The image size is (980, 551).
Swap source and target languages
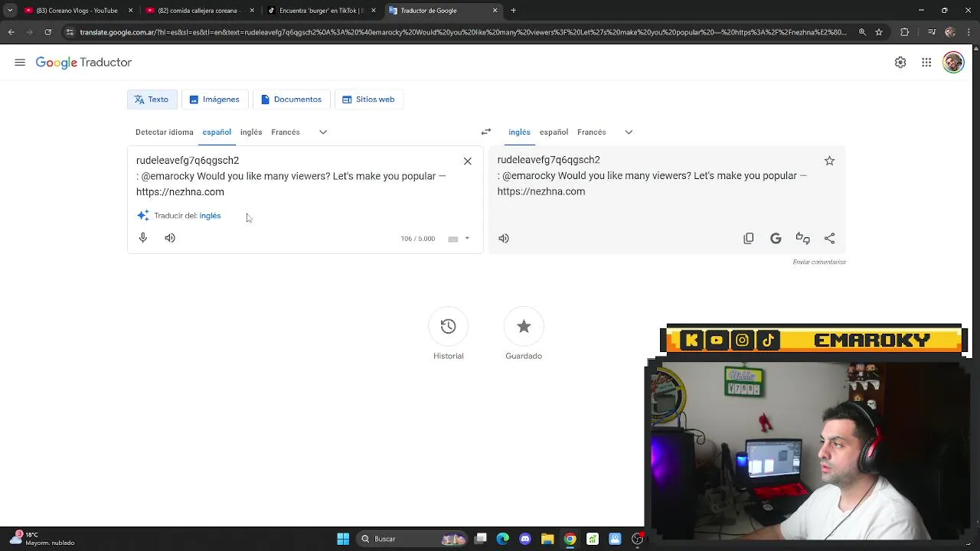[486, 132]
